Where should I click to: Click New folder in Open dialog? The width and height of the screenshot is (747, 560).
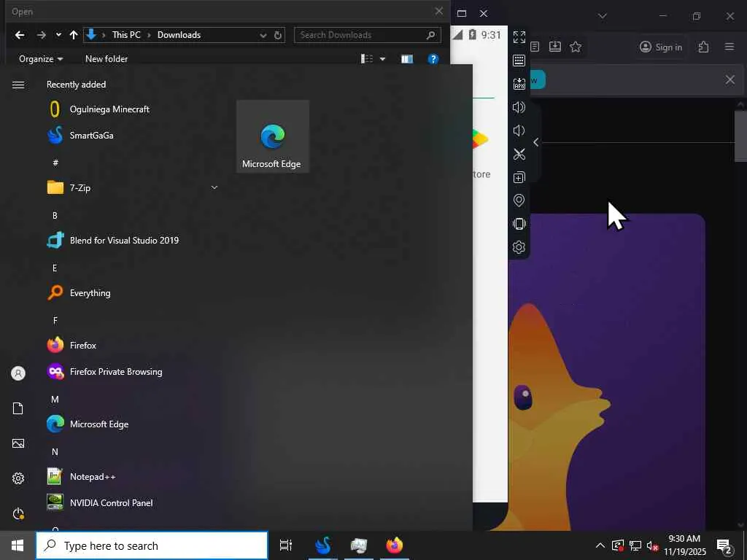coord(107,58)
